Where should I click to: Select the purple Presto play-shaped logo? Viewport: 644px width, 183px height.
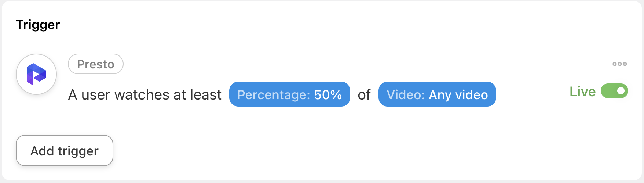click(x=36, y=74)
